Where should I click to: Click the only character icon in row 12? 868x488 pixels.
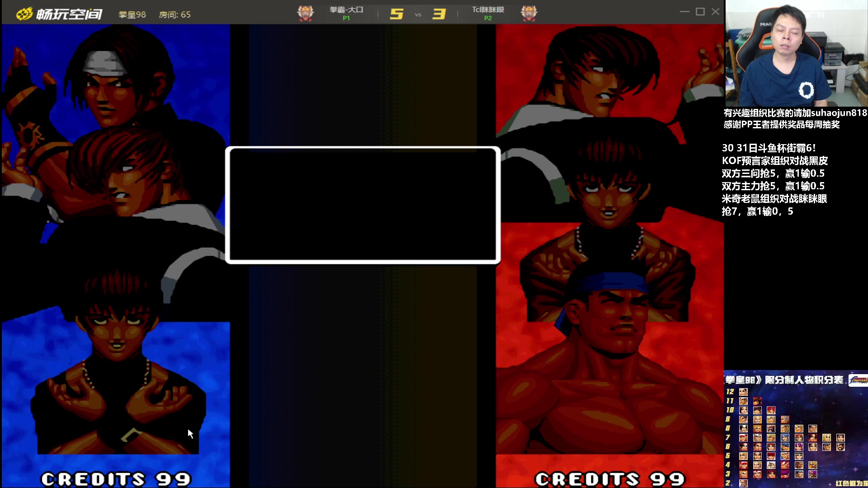(744, 392)
